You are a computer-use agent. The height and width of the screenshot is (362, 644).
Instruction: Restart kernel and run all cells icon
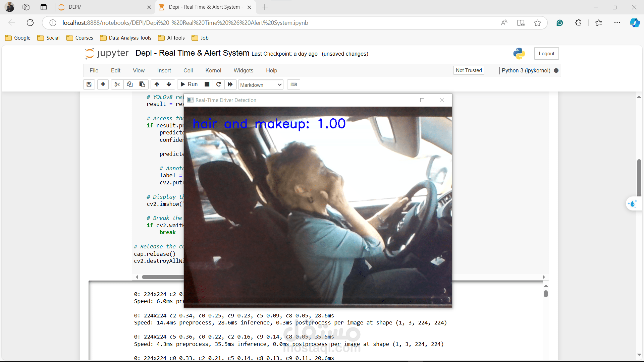point(230,84)
